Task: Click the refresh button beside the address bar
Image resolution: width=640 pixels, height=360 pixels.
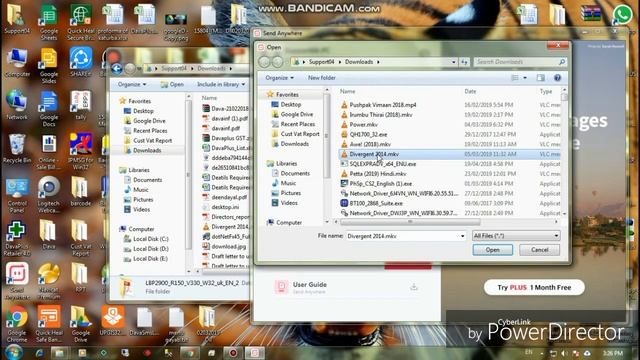Action: (464, 62)
